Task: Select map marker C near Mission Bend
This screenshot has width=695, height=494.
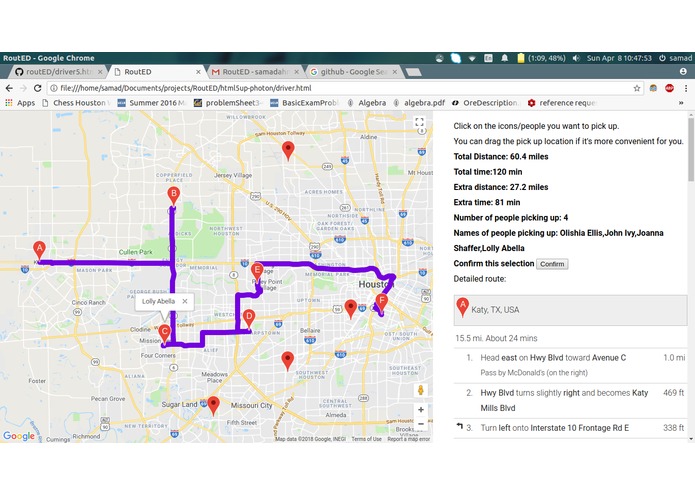Action: 164,334
